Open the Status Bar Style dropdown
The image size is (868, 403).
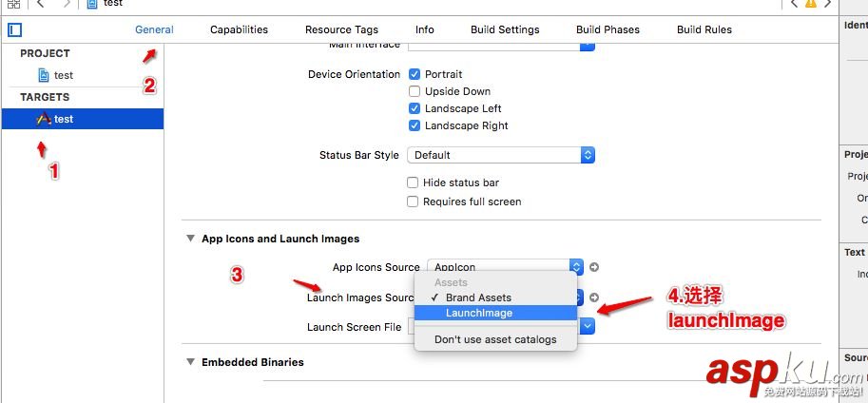coord(500,155)
